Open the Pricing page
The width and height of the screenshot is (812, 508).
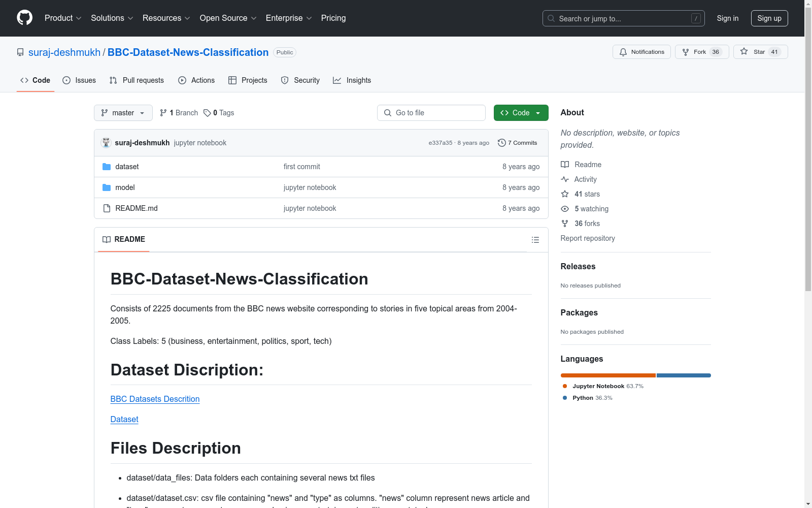[x=333, y=18]
